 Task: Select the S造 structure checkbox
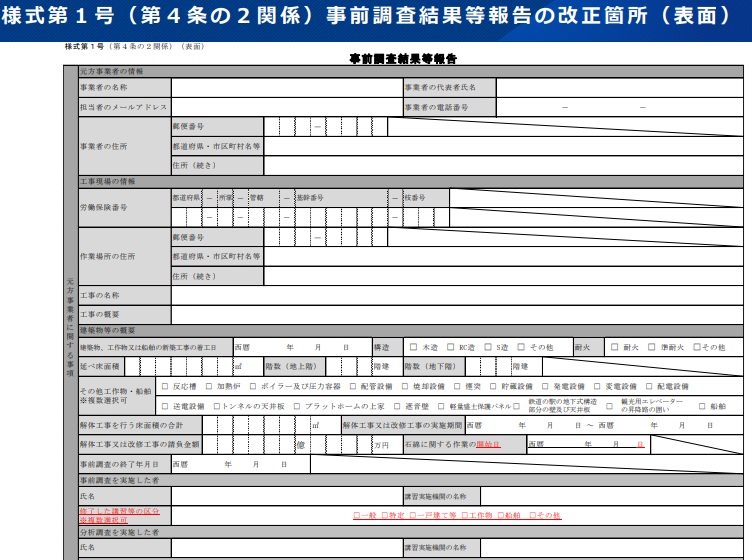[x=488, y=347]
